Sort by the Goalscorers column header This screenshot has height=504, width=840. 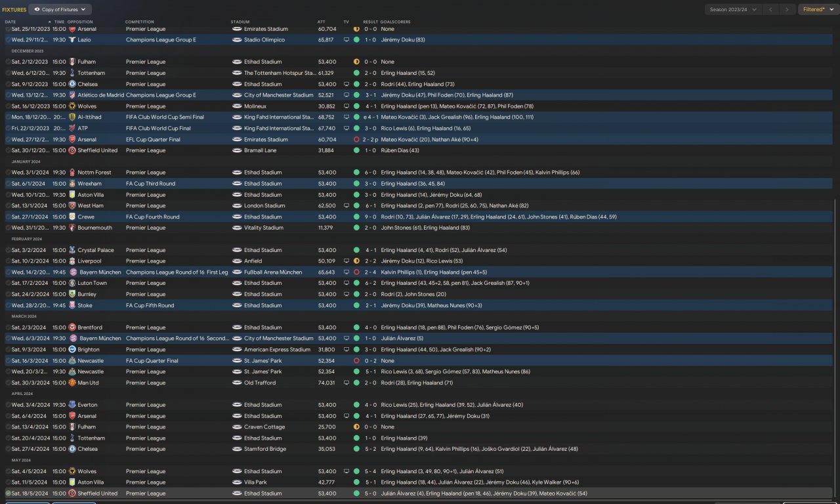pos(396,22)
